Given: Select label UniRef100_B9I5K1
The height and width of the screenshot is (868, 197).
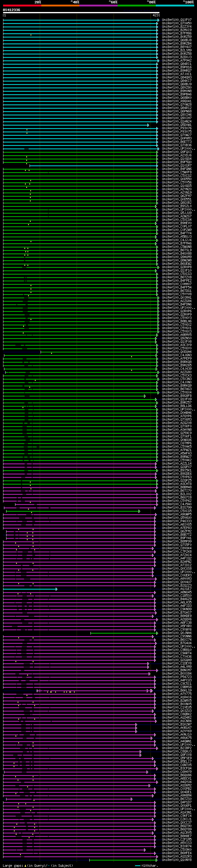Looking at the screenshot, I should tap(177, 470).
